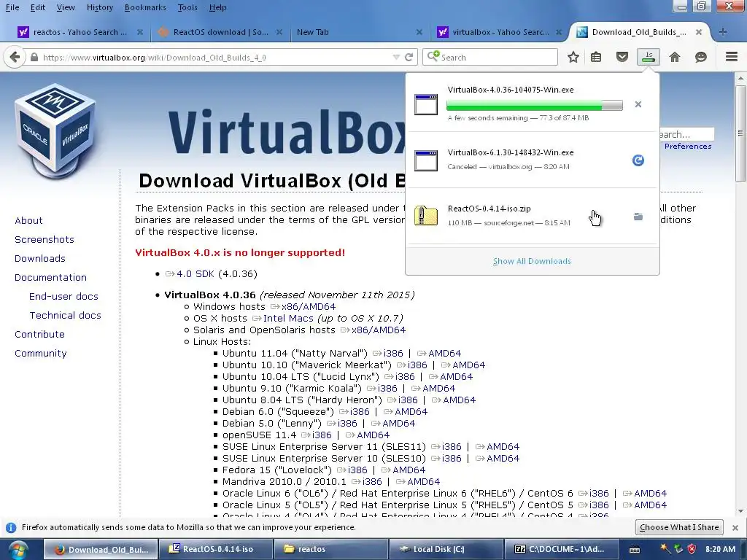Click the on-screen keyboard tray icon

pyautogui.click(x=635, y=550)
